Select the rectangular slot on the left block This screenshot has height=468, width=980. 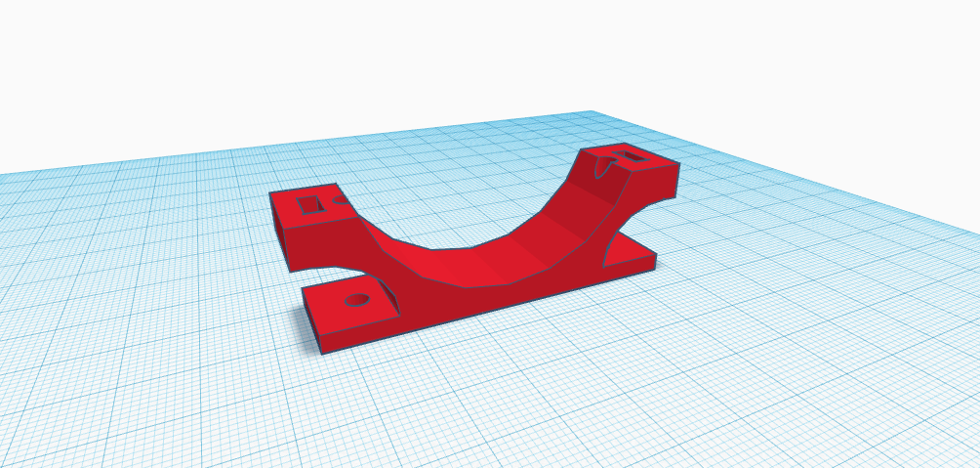[x=311, y=203]
